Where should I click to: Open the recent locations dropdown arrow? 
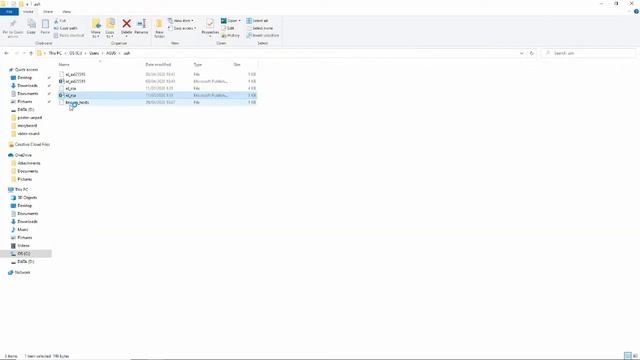(24, 53)
